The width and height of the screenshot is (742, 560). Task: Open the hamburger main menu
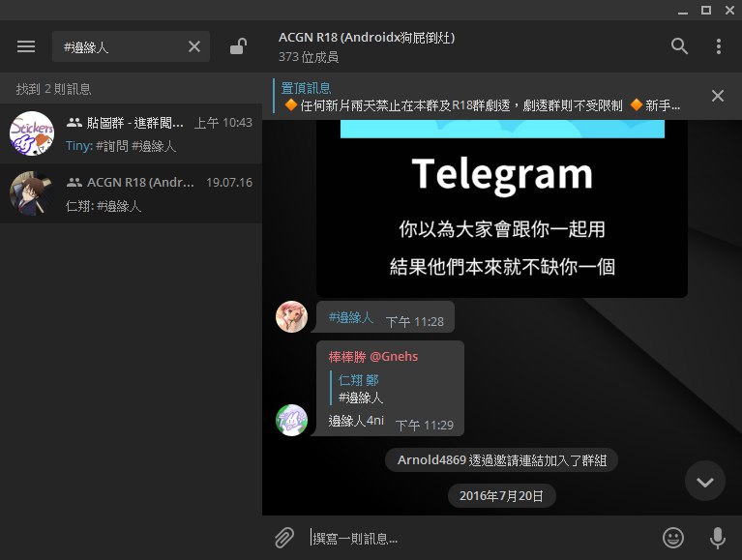(x=26, y=46)
